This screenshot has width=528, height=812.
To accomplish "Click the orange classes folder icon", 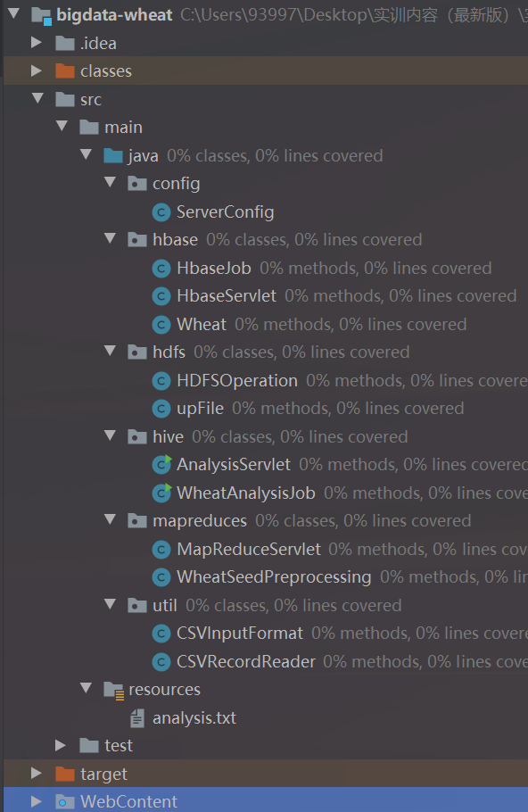I will pyautogui.click(x=65, y=71).
